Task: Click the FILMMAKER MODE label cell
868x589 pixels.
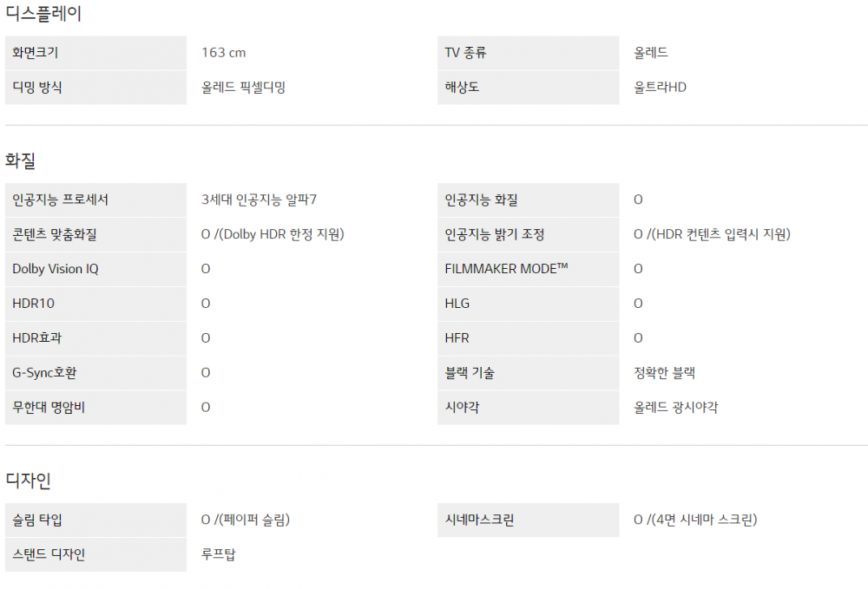Action: (528, 269)
